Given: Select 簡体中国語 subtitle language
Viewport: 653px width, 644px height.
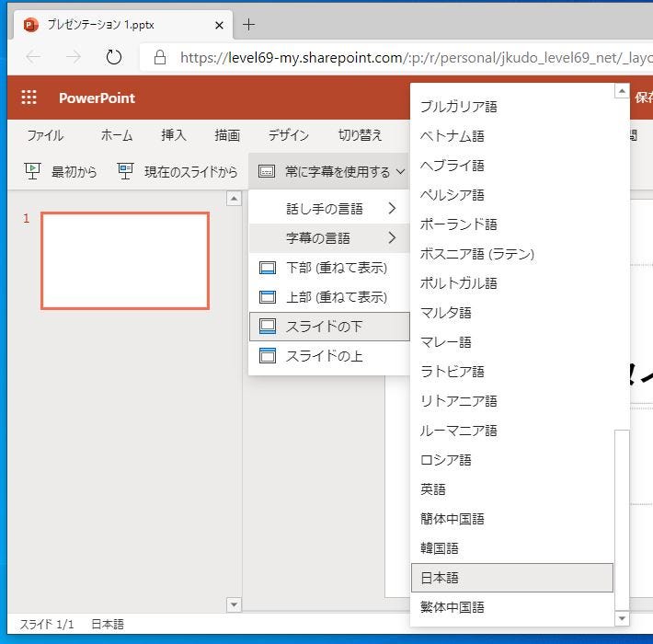Looking at the screenshot, I should pyautogui.click(x=511, y=519).
